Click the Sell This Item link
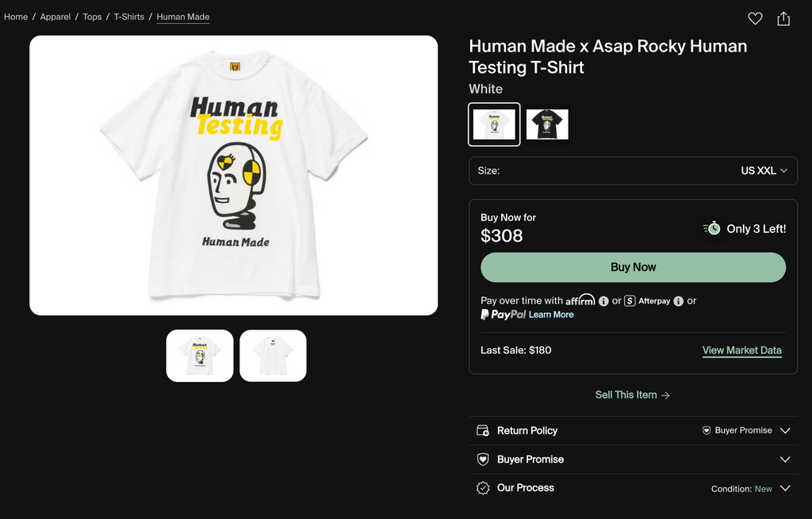Viewport: 812px width, 519px height. coord(633,395)
